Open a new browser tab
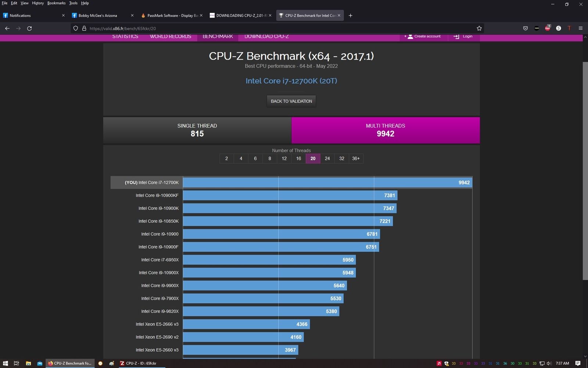 pos(350,15)
